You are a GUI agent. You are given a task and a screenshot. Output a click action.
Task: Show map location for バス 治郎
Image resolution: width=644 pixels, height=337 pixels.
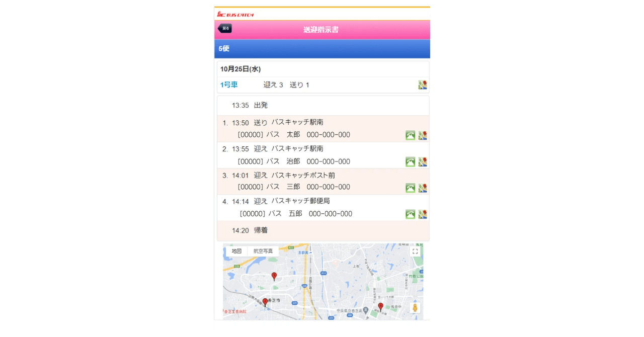click(423, 161)
